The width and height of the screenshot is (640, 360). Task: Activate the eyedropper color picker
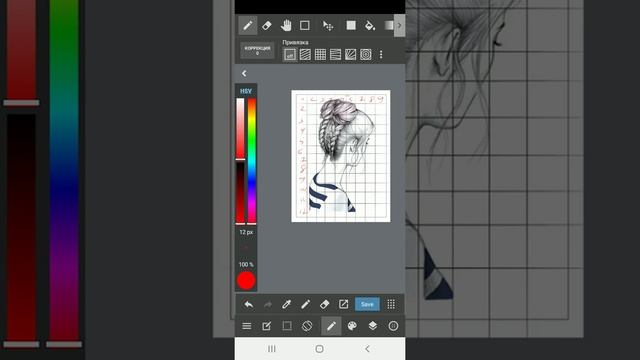[287, 304]
